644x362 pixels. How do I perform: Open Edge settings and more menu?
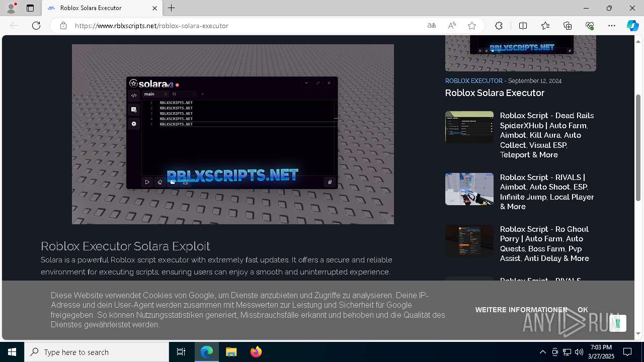[612, 26]
